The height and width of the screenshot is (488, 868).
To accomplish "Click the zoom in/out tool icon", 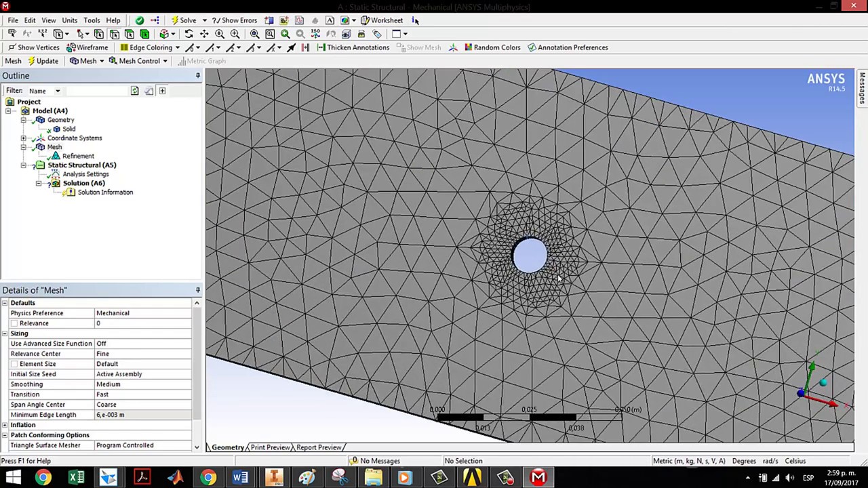I will point(220,34).
